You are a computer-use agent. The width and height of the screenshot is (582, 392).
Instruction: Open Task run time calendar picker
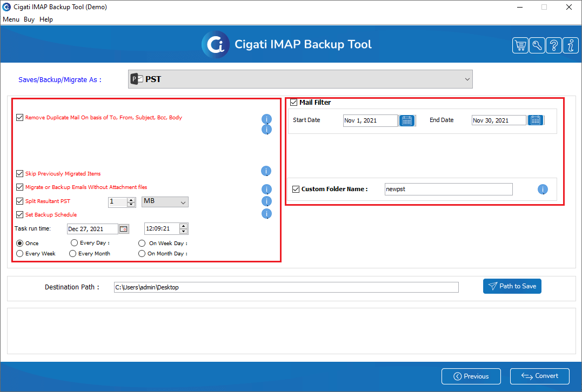[124, 229]
